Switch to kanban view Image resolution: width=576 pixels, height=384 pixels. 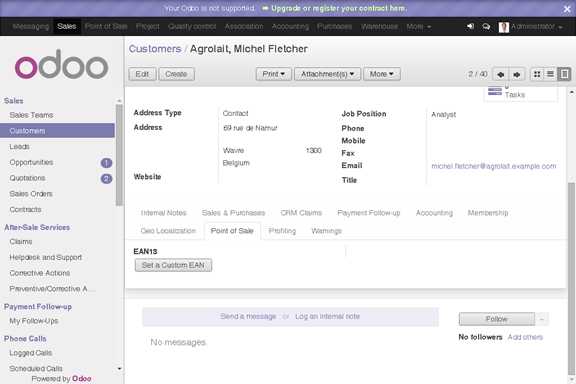pos(537,74)
